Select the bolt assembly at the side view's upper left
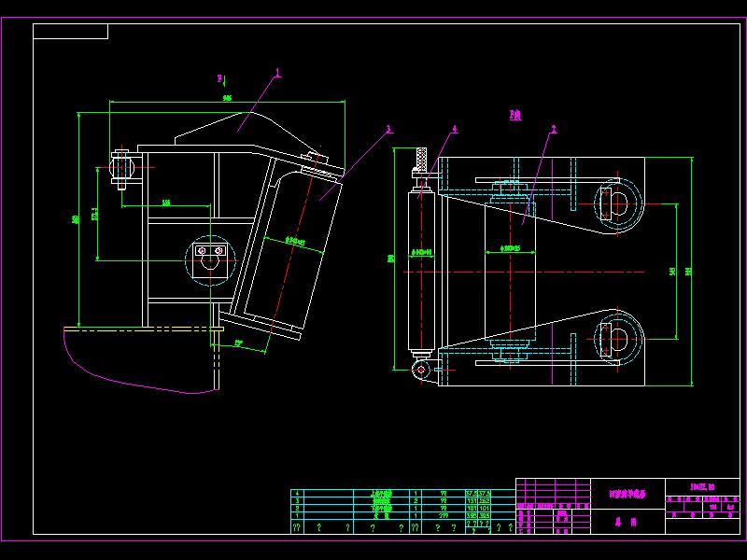The width and height of the screenshot is (747, 560). coord(122,168)
